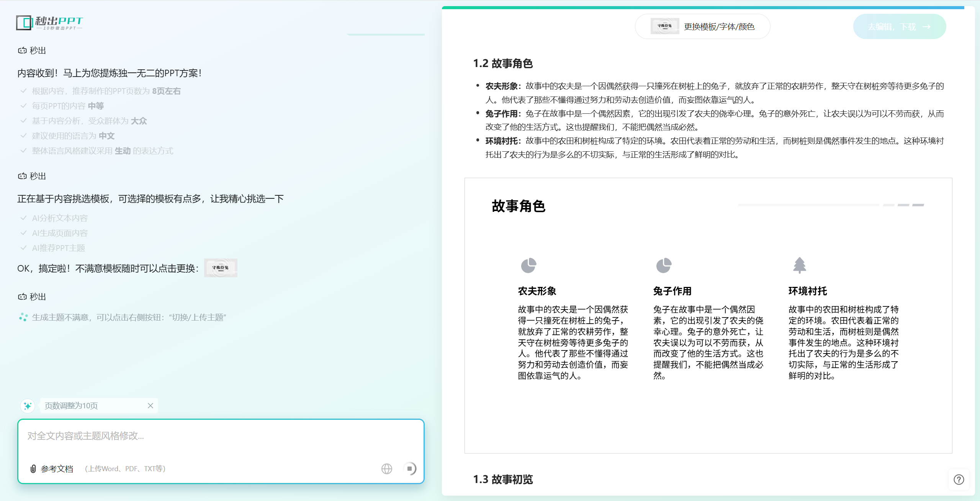
Task: Click the tree icon above 环境衬托
Action: coord(799,265)
